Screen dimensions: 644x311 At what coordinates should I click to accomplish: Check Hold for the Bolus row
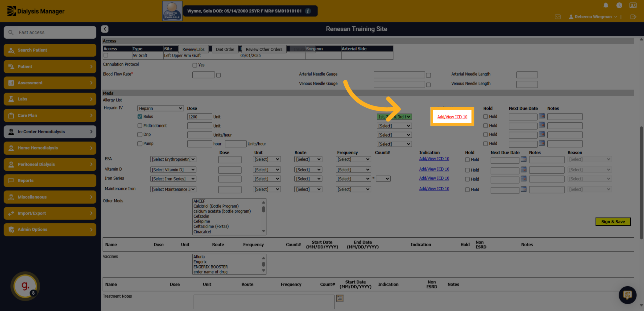[x=485, y=116]
